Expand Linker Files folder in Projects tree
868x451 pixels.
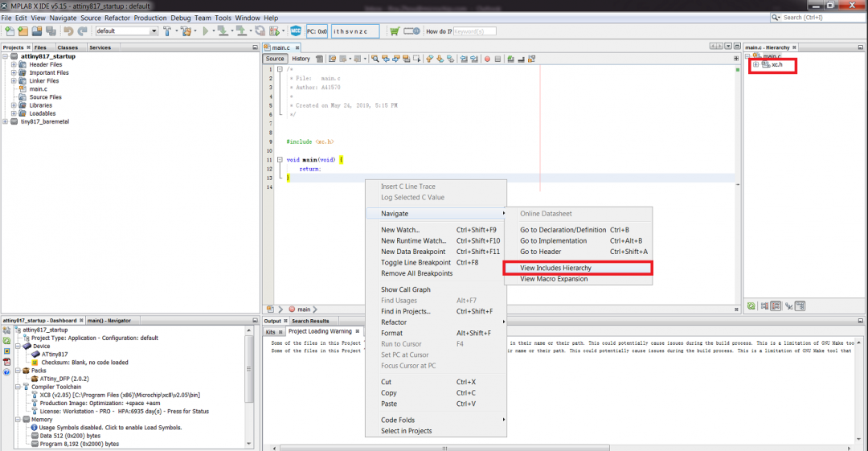click(x=14, y=80)
